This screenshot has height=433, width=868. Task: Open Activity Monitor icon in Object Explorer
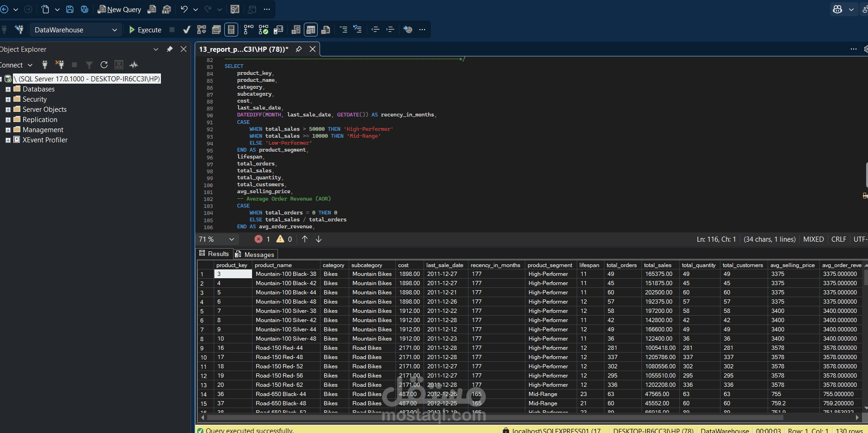tap(134, 65)
